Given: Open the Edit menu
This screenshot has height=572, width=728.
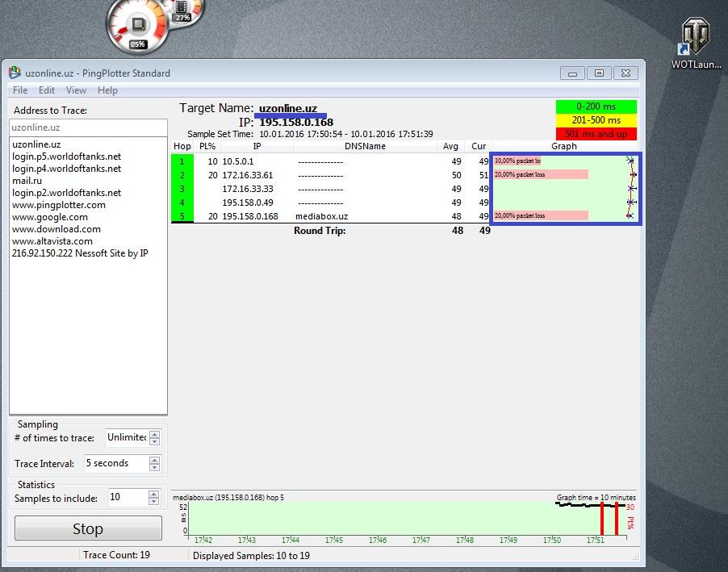Looking at the screenshot, I should pos(47,90).
